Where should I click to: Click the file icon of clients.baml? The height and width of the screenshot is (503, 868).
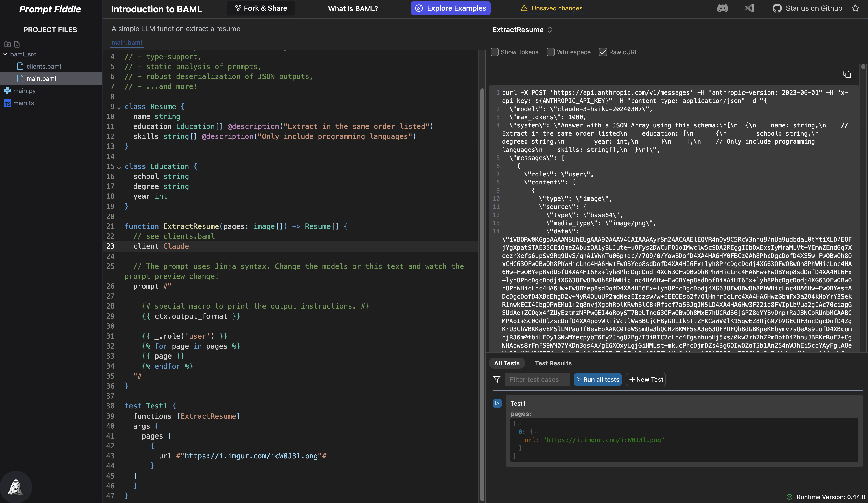[20, 66]
